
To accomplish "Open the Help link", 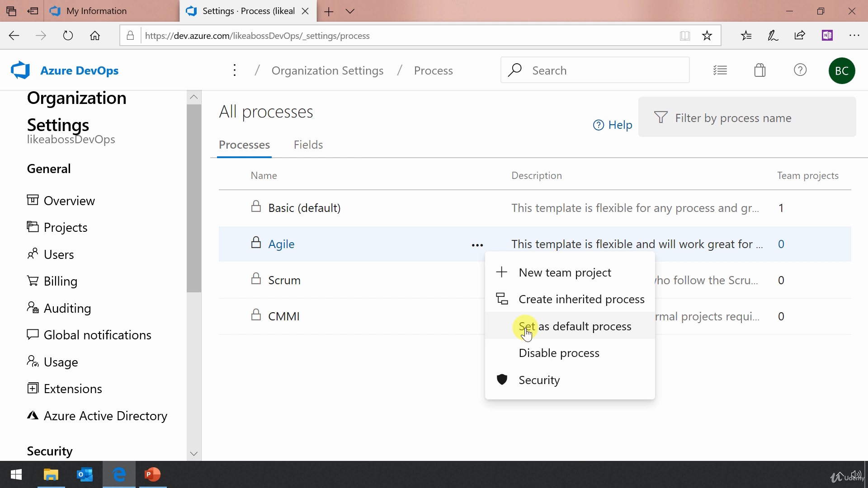I will pyautogui.click(x=613, y=125).
